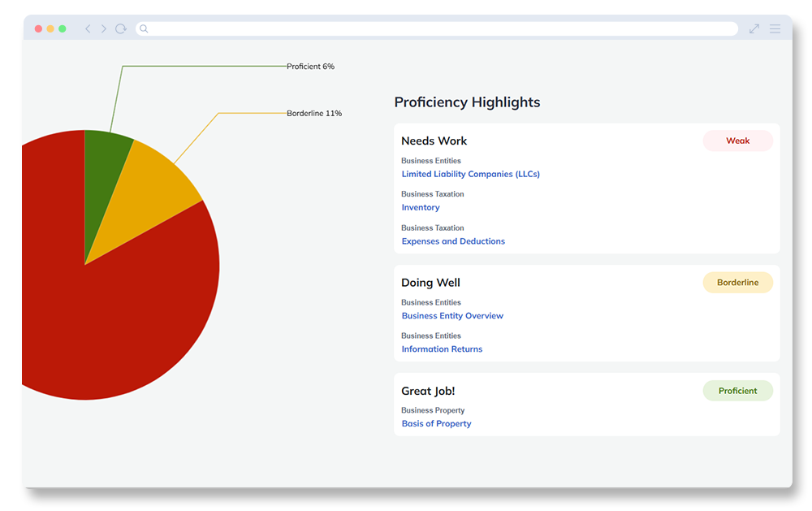Expand browser to fullscreen with arrows icon
The width and height of the screenshot is (812, 511).
pos(754,28)
